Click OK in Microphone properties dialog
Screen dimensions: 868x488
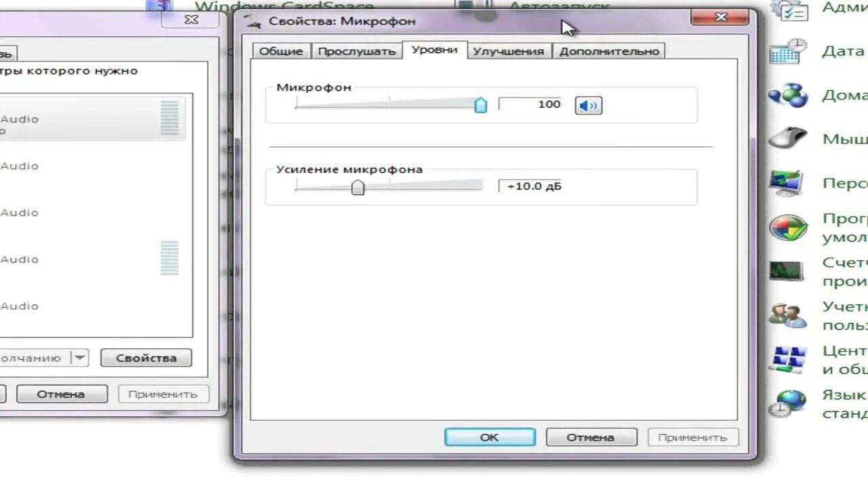coord(490,437)
